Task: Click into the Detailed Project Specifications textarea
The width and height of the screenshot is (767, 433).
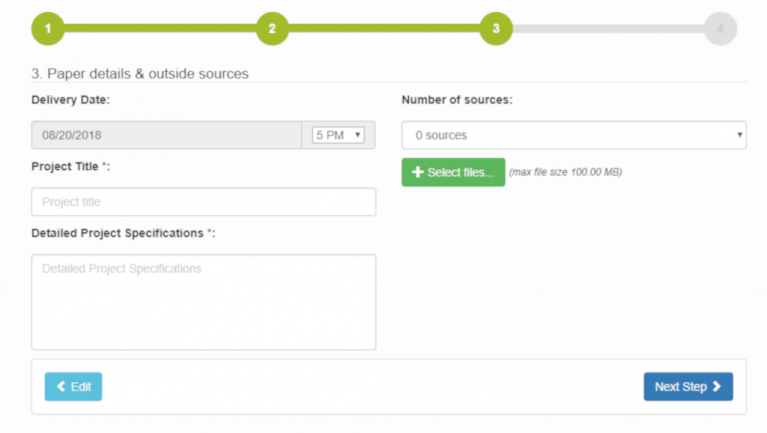Action: [203, 301]
